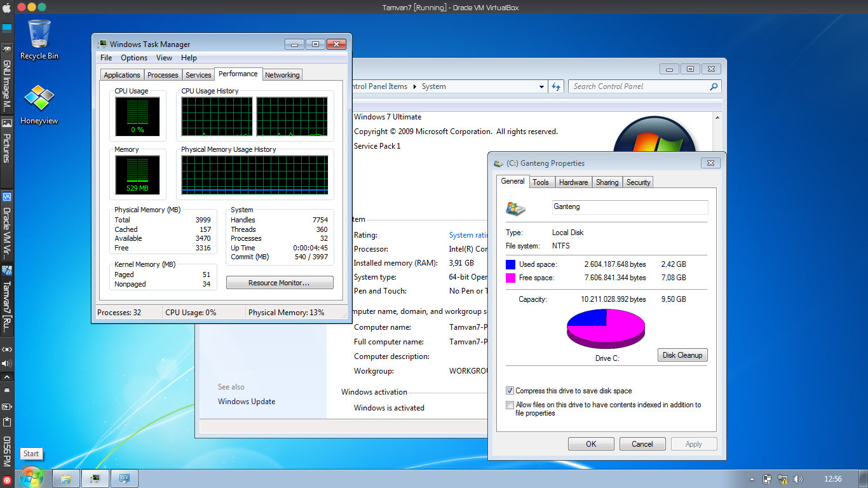Image resolution: width=868 pixels, height=488 pixels.
Task: Select General tab in Ganteng Properties
Action: 513,181
